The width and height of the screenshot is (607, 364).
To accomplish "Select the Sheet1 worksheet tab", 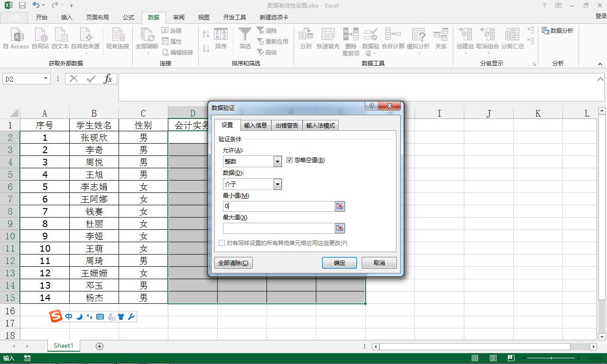I will [x=64, y=346].
